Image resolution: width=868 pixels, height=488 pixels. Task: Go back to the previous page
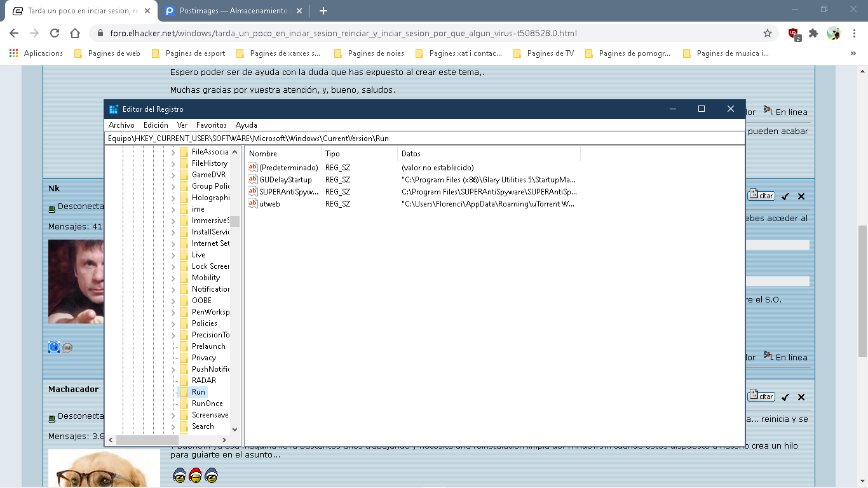click(x=14, y=33)
